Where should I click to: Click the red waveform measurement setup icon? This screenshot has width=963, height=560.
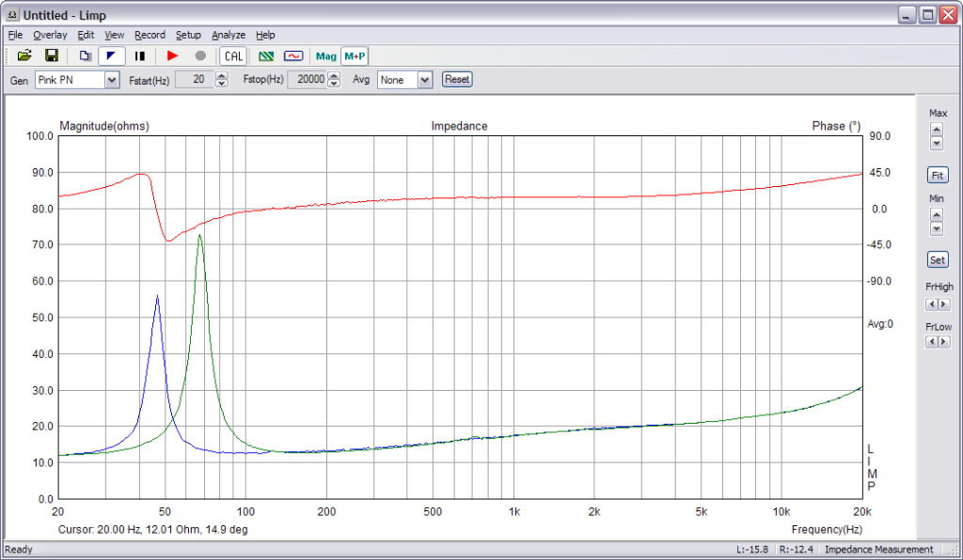pos(293,56)
